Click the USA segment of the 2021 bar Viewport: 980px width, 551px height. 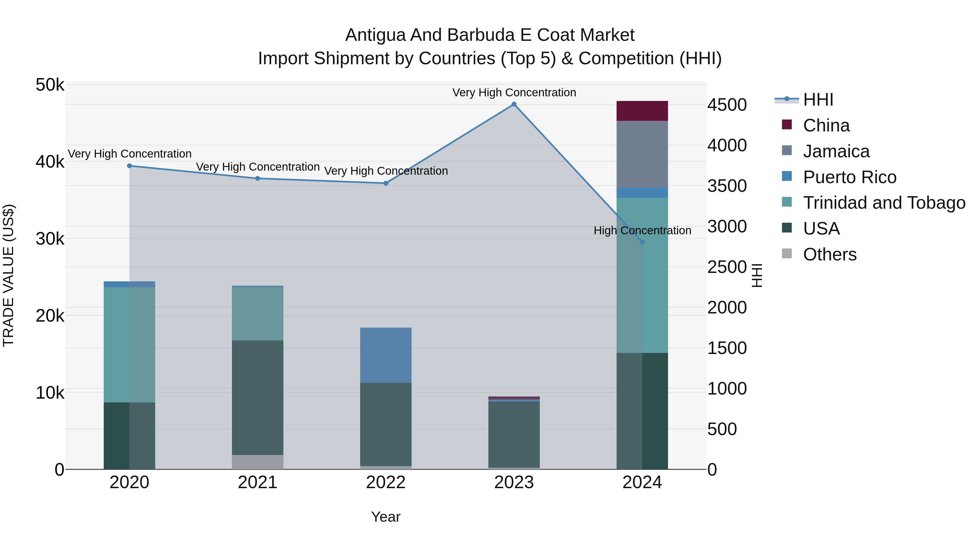click(x=258, y=398)
